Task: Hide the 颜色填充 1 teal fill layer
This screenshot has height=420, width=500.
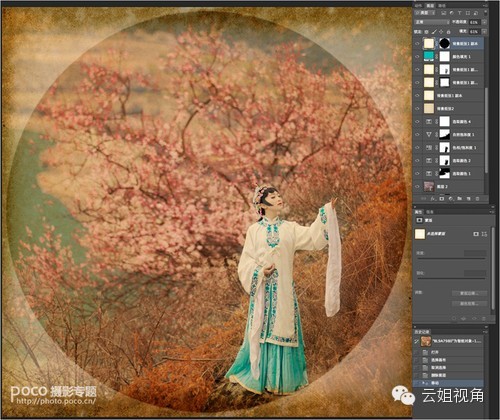Action: pyautogui.click(x=417, y=57)
